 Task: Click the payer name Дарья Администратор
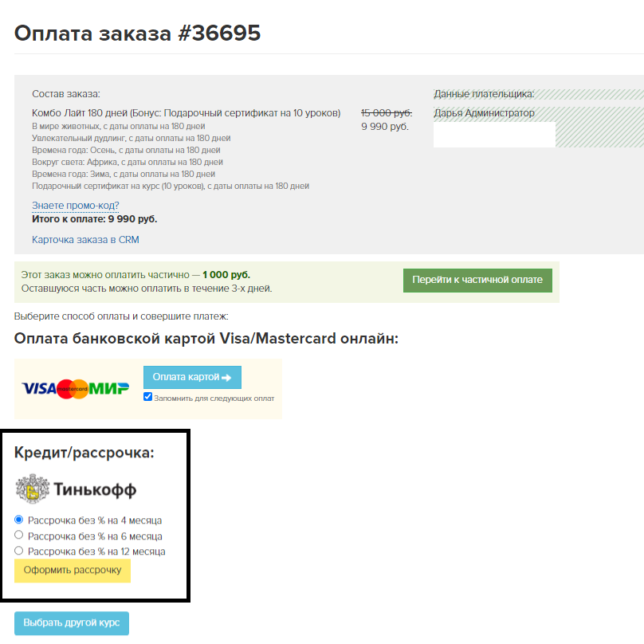(485, 113)
